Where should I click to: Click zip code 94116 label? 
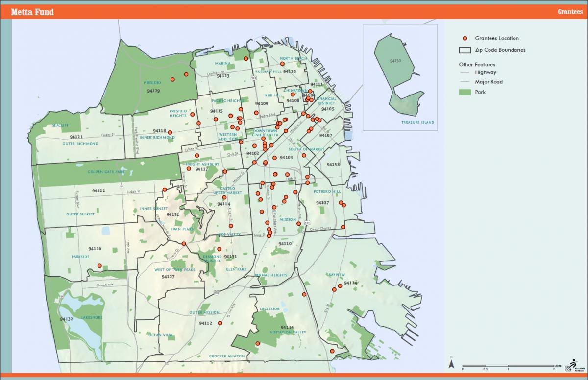click(x=95, y=249)
